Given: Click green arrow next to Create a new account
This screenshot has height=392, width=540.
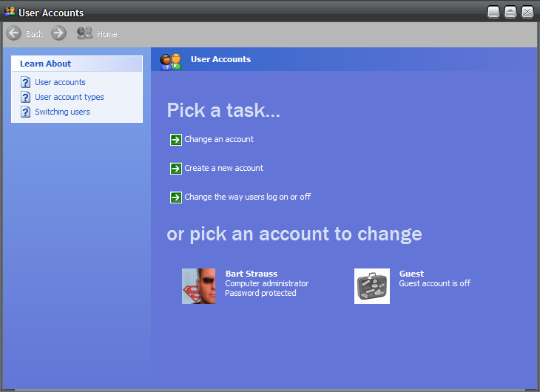Looking at the screenshot, I should tap(175, 169).
